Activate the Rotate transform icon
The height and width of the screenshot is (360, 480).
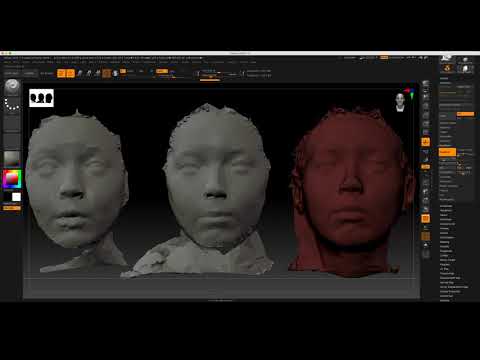pyautogui.click(x=97, y=73)
